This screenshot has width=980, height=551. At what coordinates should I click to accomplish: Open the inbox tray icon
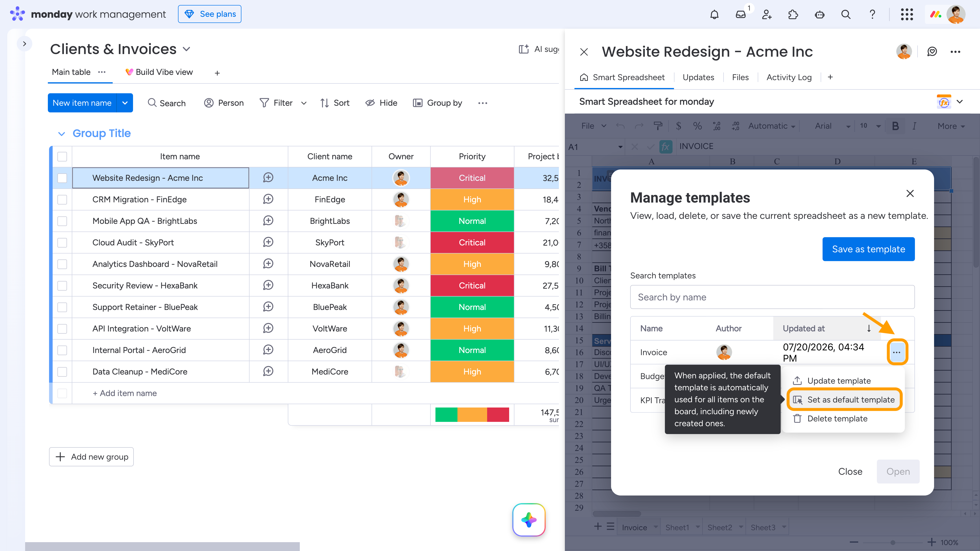740,14
